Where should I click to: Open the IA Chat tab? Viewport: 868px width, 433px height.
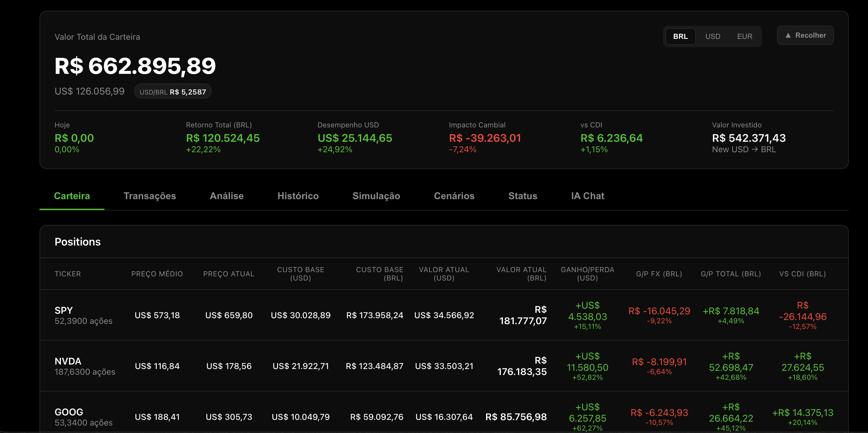point(587,196)
